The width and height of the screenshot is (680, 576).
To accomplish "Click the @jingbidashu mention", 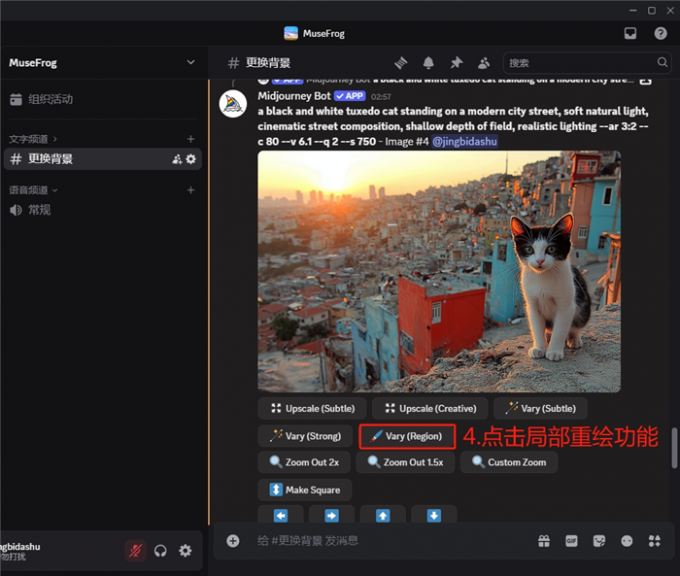I will coord(464,141).
